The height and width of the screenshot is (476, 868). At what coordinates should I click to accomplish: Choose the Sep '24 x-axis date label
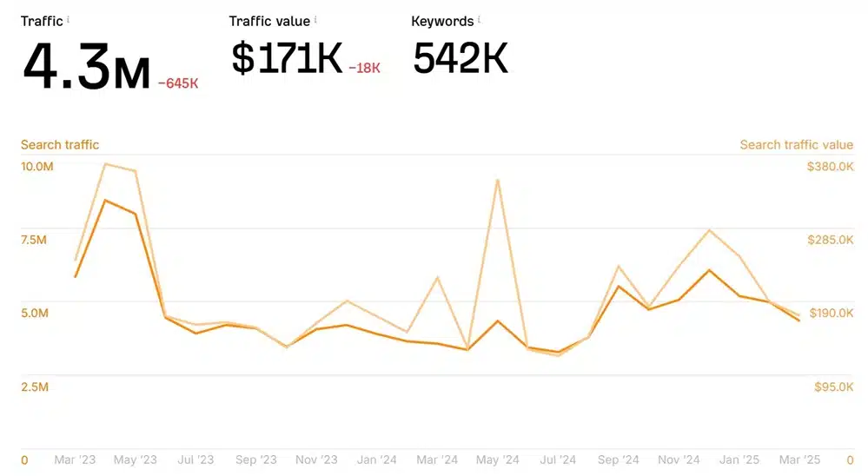(619, 459)
